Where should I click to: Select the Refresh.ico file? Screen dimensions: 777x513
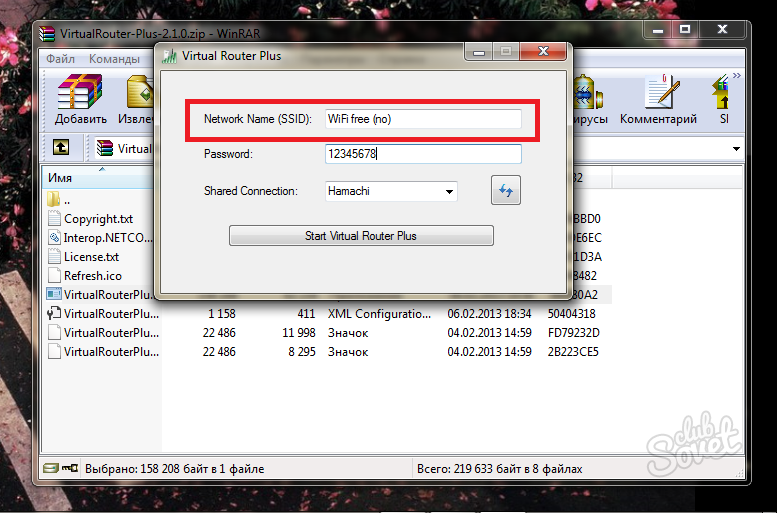92,276
